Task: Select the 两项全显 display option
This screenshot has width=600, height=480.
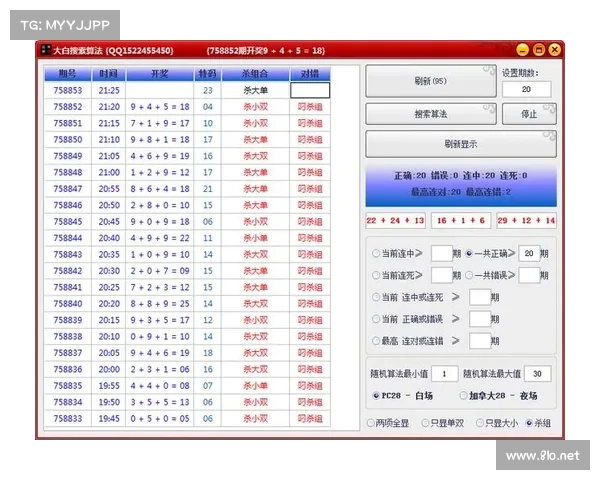Action: pos(370,423)
